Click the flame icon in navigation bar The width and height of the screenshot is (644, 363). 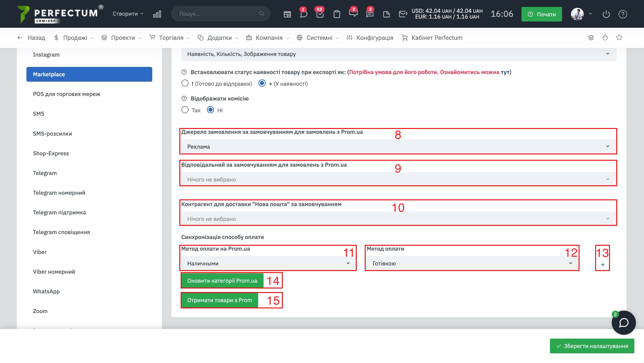coord(605,37)
